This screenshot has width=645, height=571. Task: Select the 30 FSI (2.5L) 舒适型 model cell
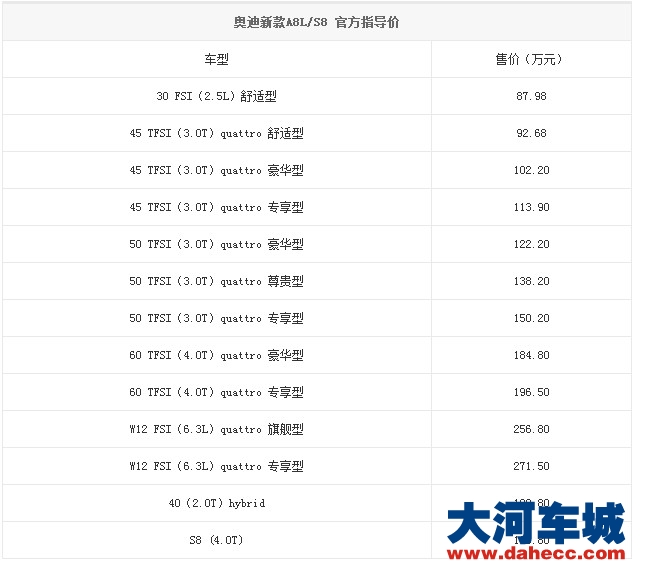[216, 96]
